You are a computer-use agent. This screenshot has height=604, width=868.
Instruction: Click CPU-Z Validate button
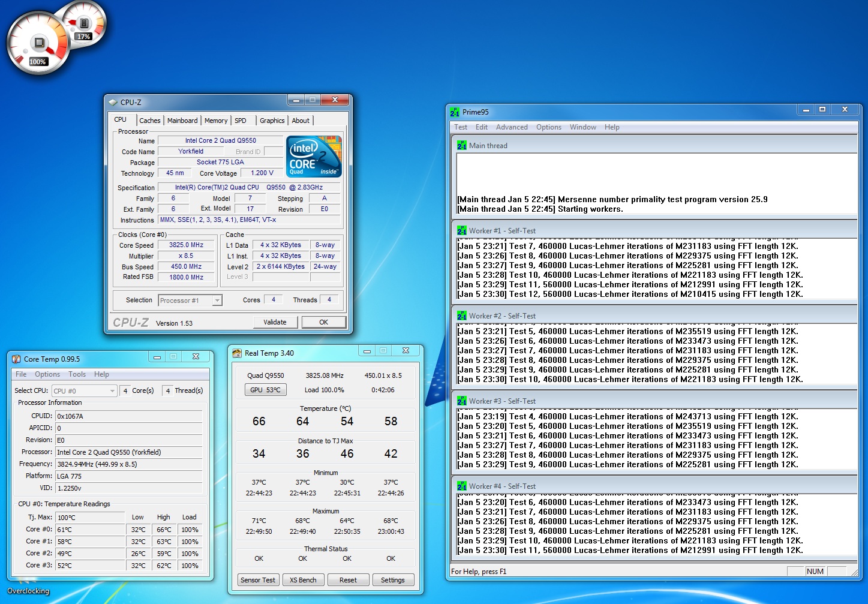click(275, 322)
